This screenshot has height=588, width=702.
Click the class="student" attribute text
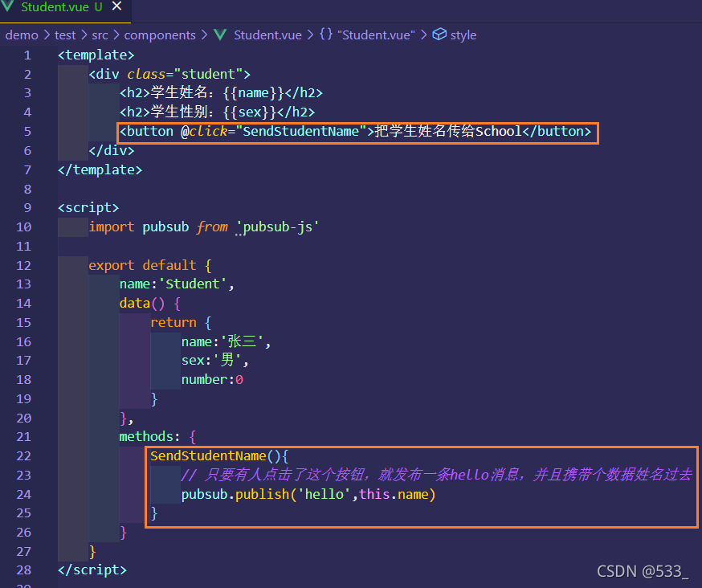pyautogui.click(x=185, y=74)
